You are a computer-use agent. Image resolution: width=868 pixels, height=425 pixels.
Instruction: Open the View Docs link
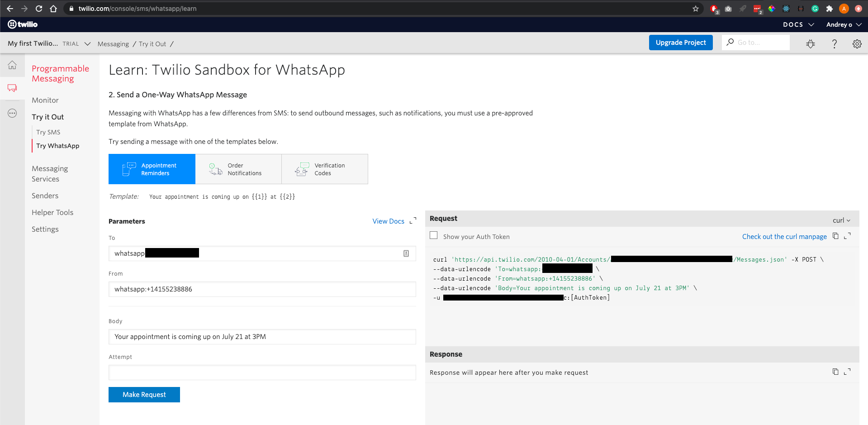388,221
